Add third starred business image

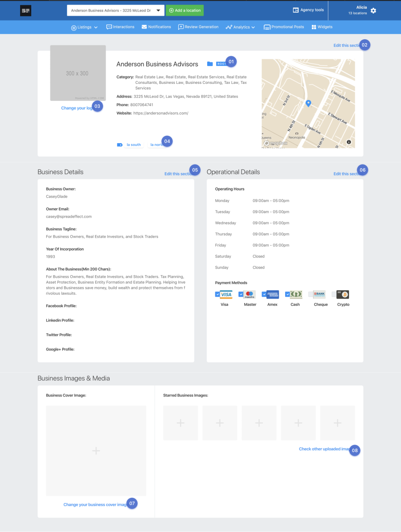(x=259, y=423)
